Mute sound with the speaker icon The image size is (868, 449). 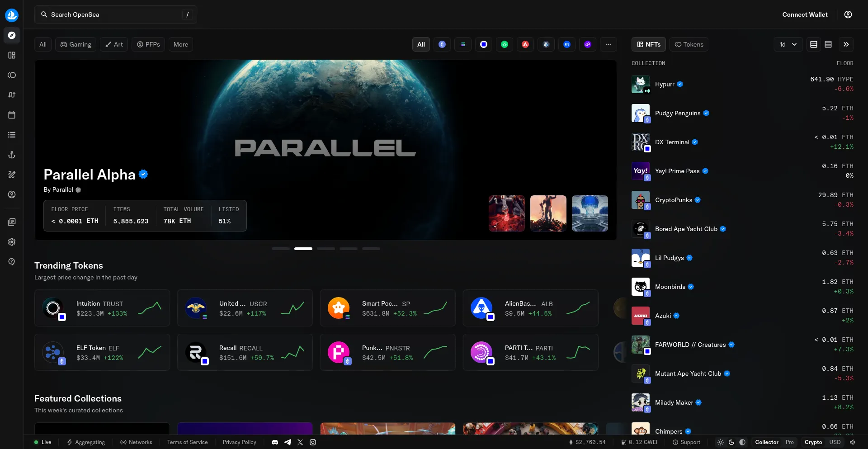pyautogui.click(x=853, y=442)
